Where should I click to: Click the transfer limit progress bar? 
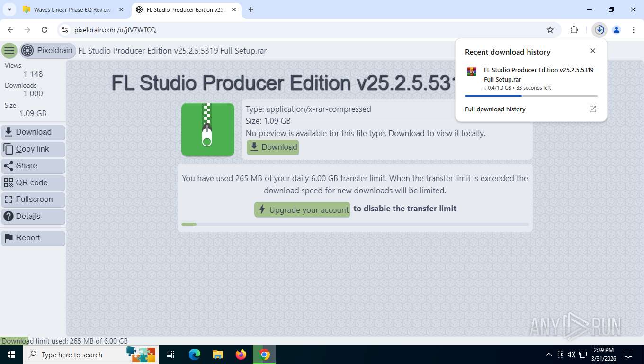pyautogui.click(x=355, y=224)
